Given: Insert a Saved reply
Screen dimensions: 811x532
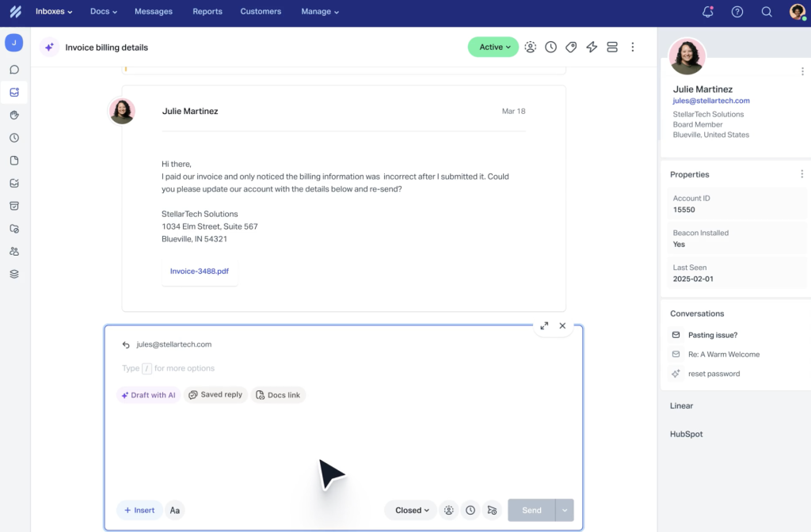Looking at the screenshot, I should (x=215, y=395).
